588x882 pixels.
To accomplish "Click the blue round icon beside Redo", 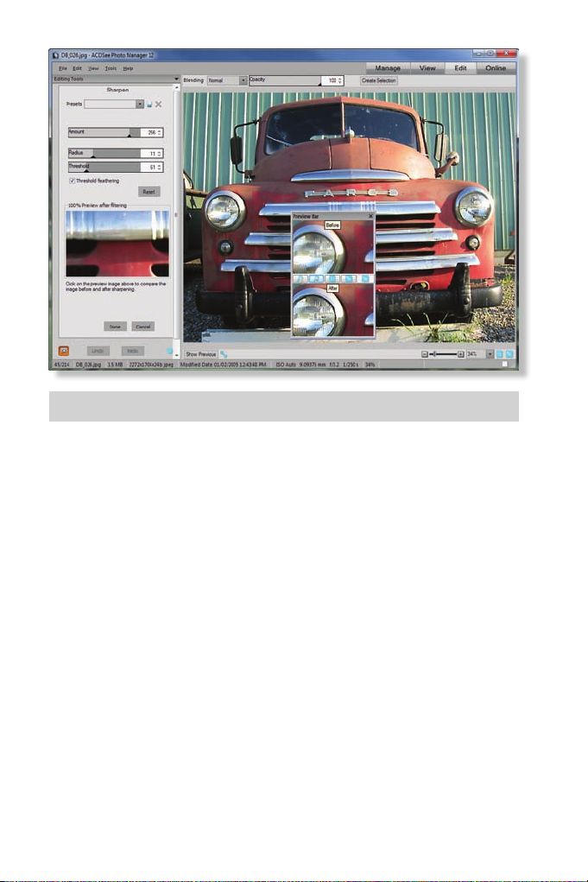I will [x=170, y=351].
